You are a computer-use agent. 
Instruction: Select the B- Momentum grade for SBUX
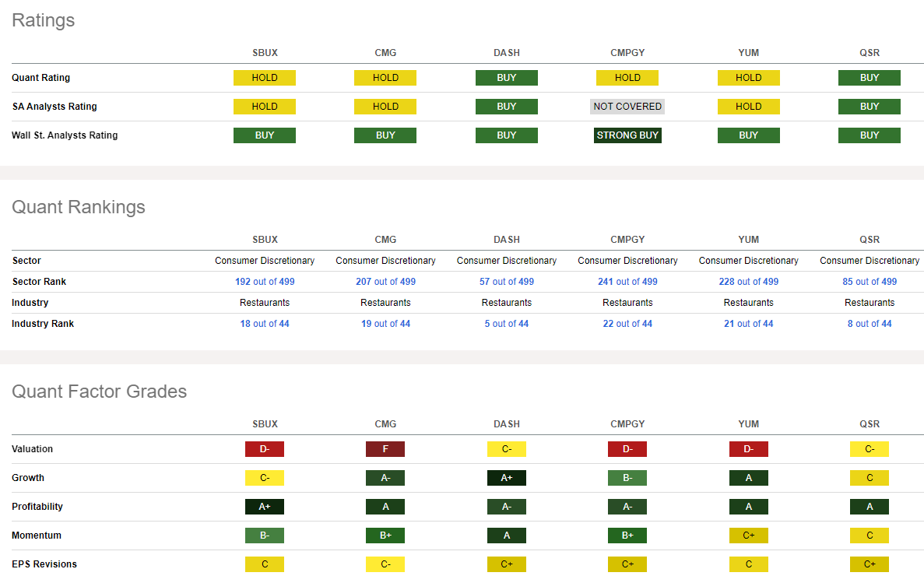(x=265, y=536)
